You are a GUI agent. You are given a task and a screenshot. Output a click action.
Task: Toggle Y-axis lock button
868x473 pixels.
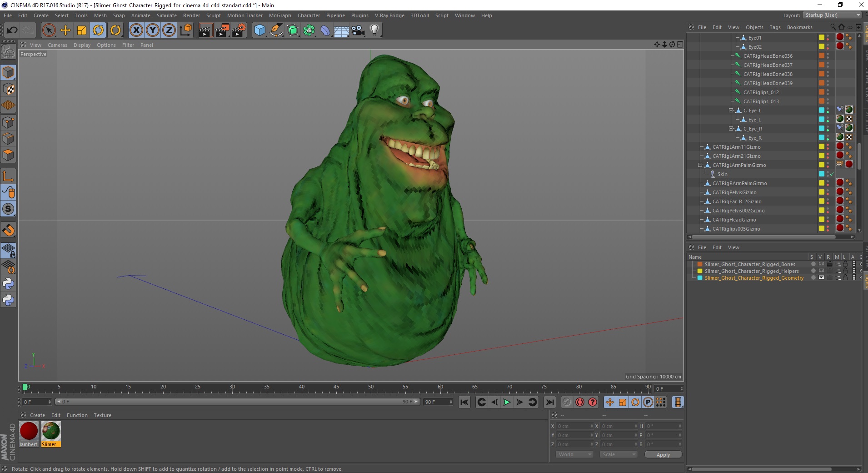point(153,30)
